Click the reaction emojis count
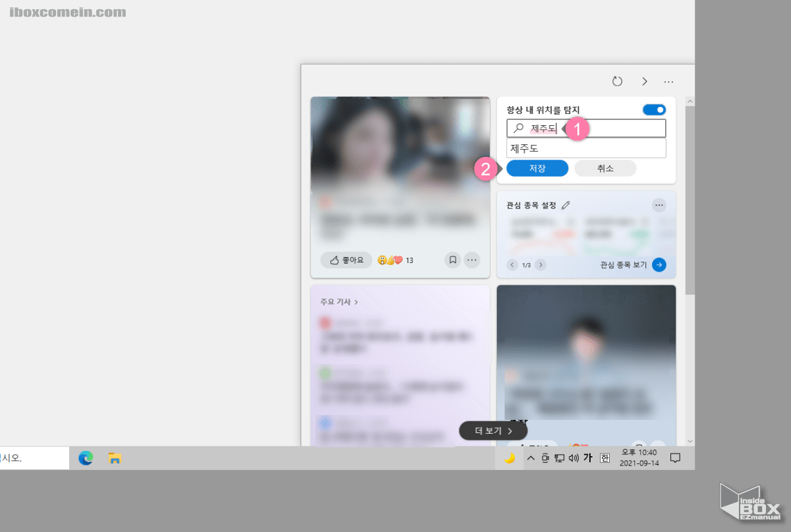The height and width of the screenshot is (532, 791). pyautogui.click(x=395, y=260)
